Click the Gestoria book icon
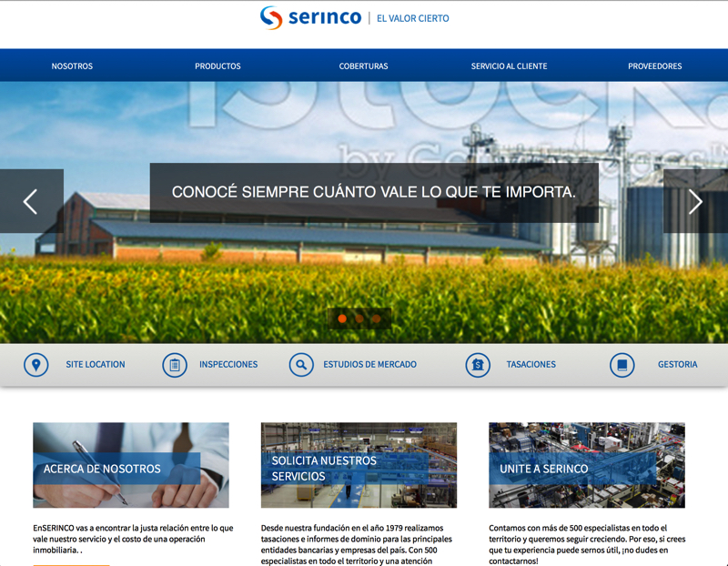 622,365
